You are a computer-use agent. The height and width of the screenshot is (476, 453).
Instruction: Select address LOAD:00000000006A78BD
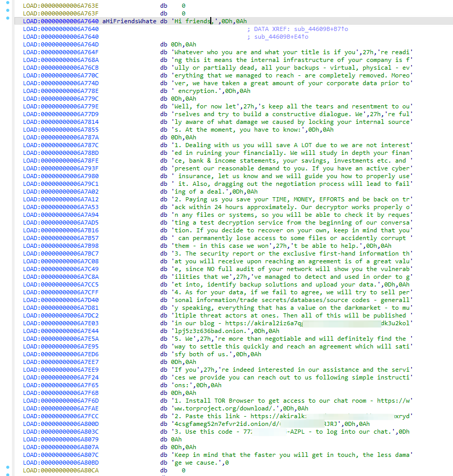[61, 153]
